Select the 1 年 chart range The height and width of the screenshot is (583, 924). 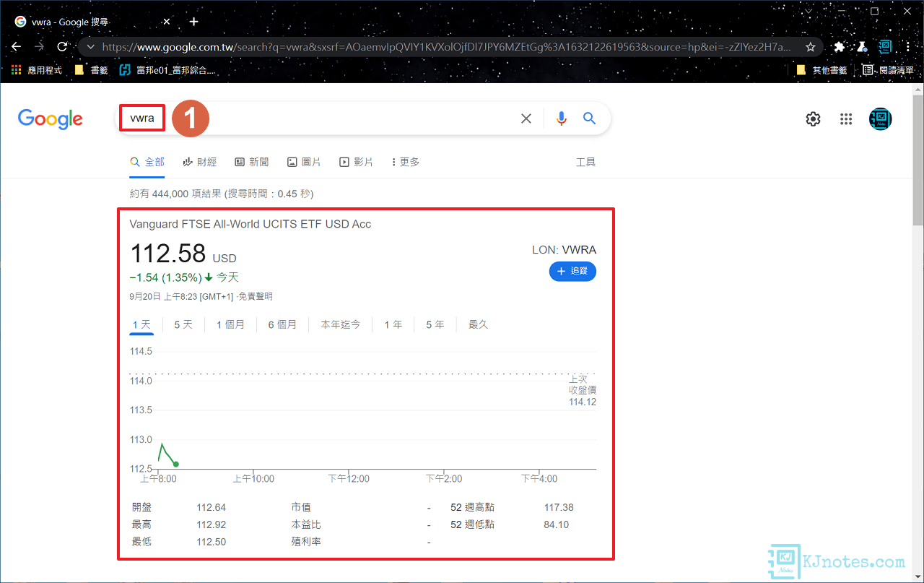click(x=393, y=325)
